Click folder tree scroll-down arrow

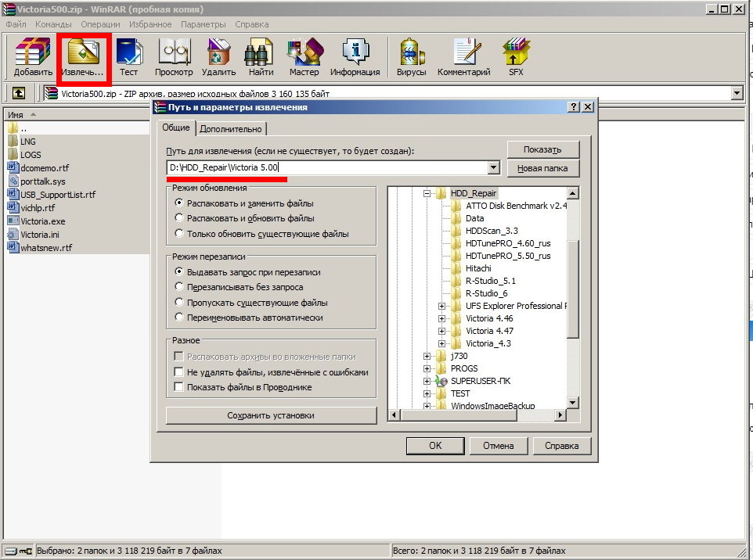(x=572, y=403)
